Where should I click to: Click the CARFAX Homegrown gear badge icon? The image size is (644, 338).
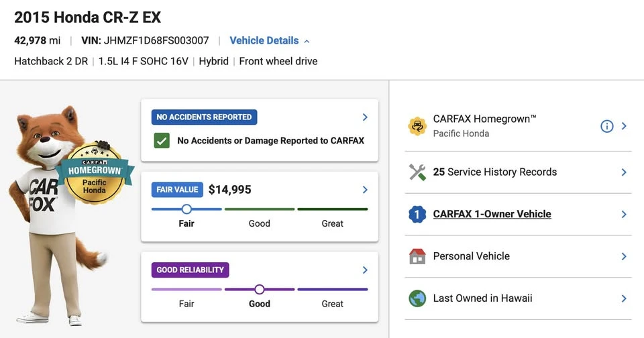[x=417, y=126]
